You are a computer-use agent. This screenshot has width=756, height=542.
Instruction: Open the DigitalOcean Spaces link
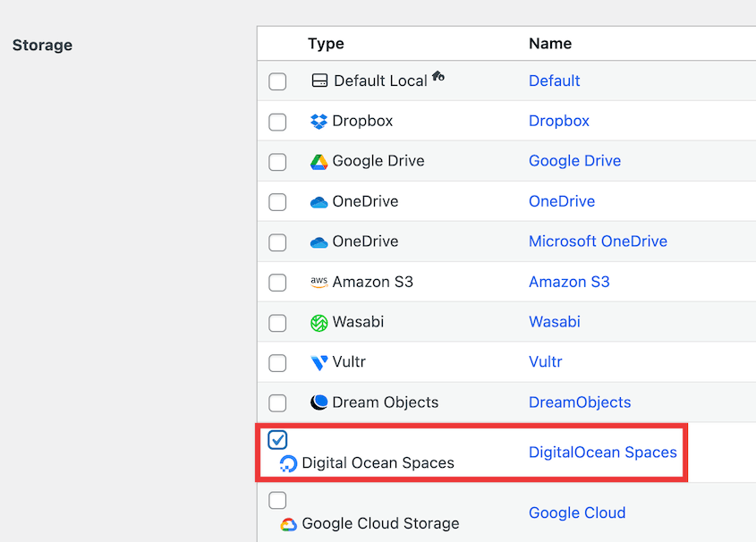tap(603, 452)
